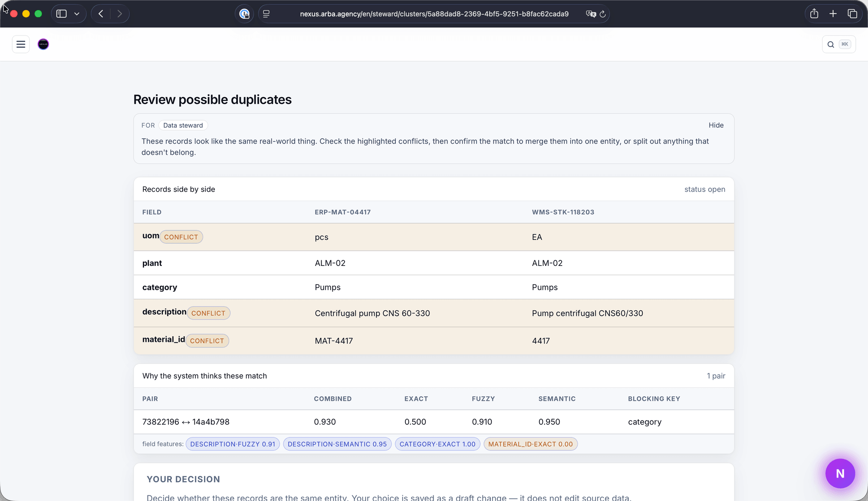This screenshot has height=501, width=868.
Task: Show tab overview icon
Action: (x=852, y=14)
